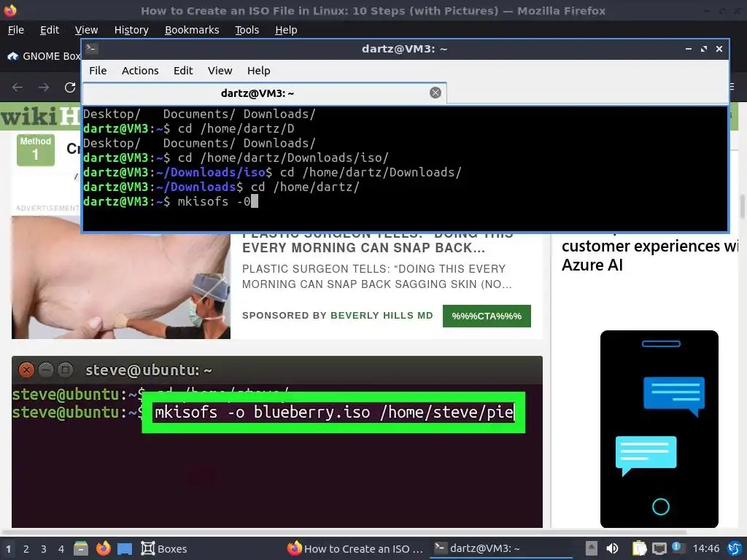Image resolution: width=747 pixels, height=560 pixels.
Task: Click the green %%CTA%% button
Action: (487, 316)
